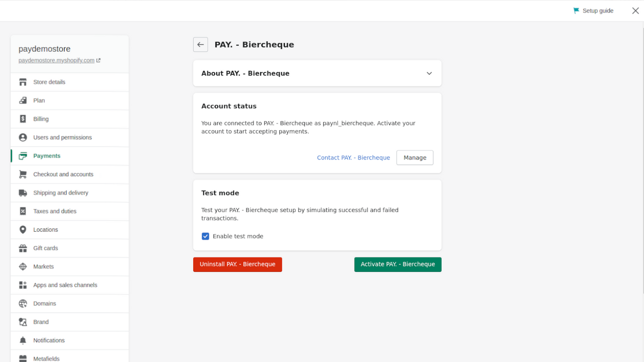Open Notifications settings
This screenshot has width=644, height=362.
(x=69, y=340)
